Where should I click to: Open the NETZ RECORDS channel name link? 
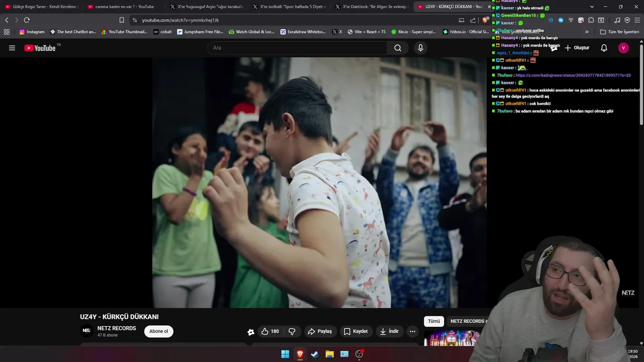(117, 328)
